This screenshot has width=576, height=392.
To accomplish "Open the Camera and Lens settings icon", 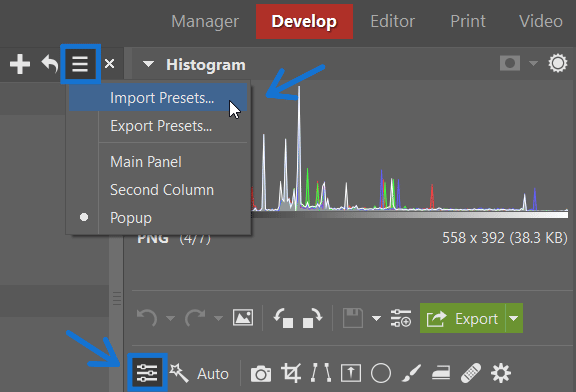I will [261, 374].
